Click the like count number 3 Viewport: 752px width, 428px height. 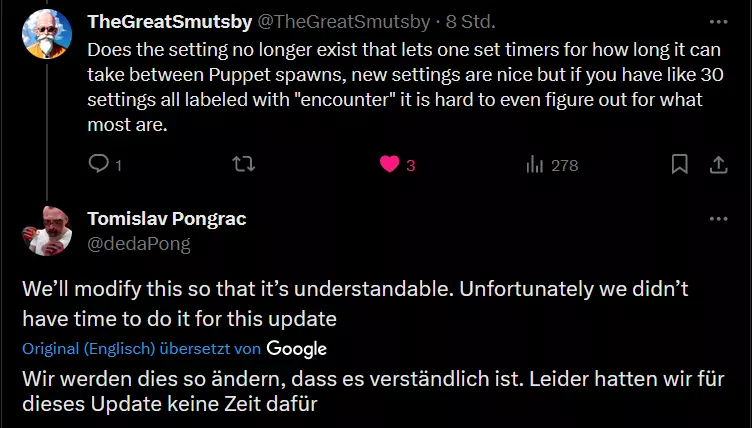tap(410, 165)
